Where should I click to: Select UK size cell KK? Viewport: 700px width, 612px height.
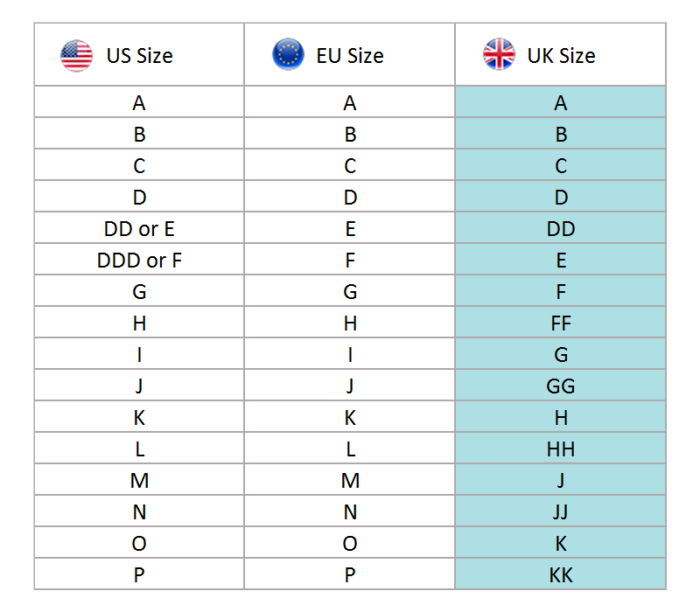pyautogui.click(x=561, y=574)
